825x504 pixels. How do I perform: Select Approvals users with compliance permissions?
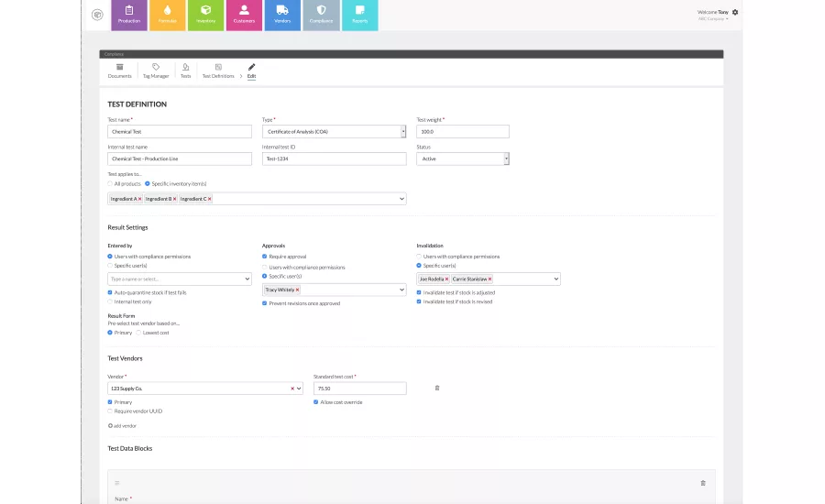[x=265, y=268]
